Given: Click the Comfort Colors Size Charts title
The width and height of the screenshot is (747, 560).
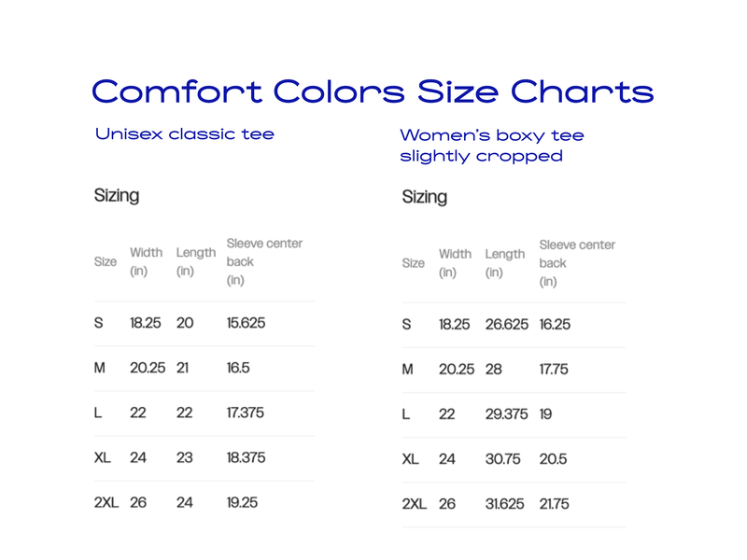Looking at the screenshot, I should (373, 91).
